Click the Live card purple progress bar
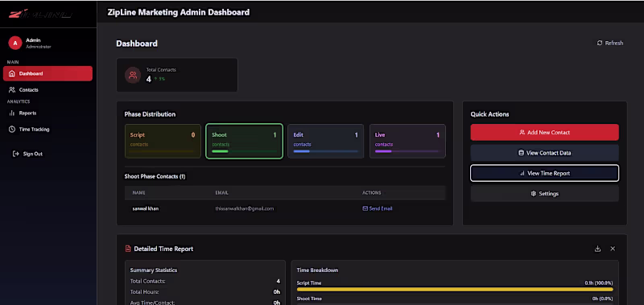 point(407,151)
